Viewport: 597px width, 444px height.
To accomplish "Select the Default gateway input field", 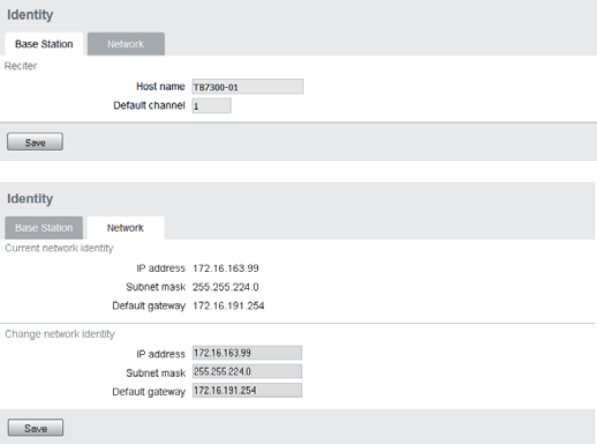I will [x=247, y=390].
